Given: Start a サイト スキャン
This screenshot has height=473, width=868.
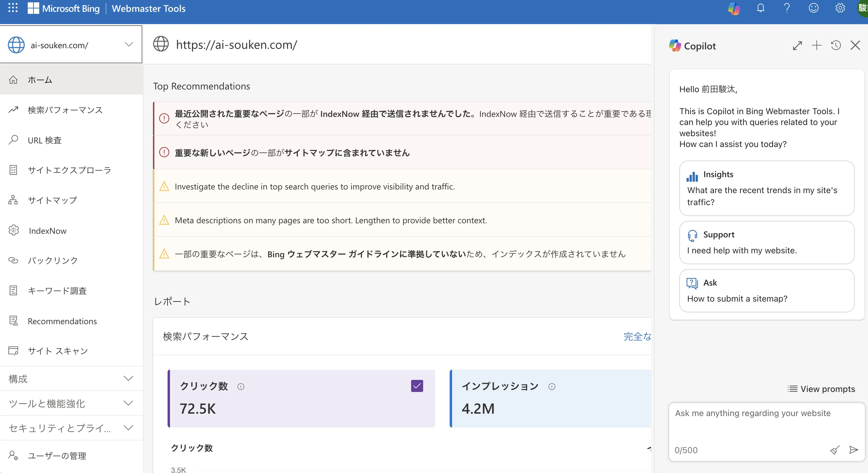Looking at the screenshot, I should click(x=57, y=351).
